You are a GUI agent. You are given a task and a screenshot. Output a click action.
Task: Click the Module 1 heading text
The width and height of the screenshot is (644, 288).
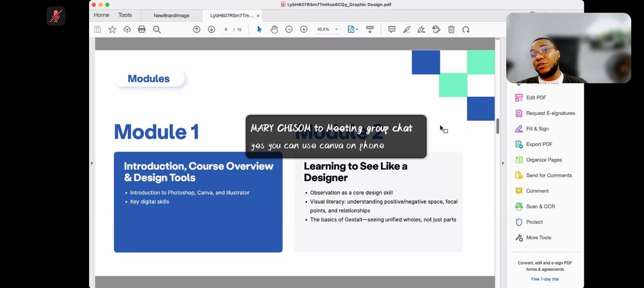point(156,132)
